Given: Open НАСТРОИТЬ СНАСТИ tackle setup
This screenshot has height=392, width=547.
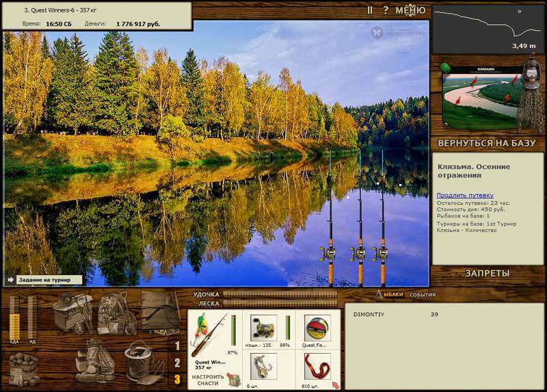Looking at the screenshot, I should tap(208, 380).
